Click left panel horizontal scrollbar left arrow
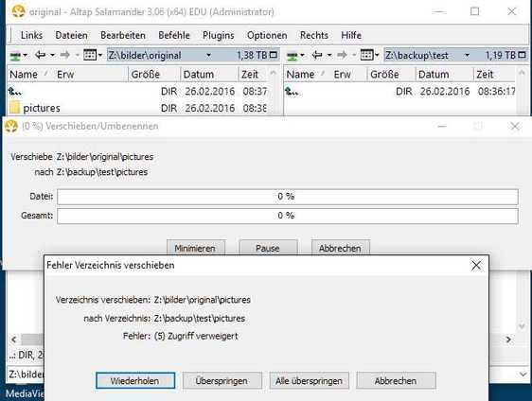 (x=14, y=340)
